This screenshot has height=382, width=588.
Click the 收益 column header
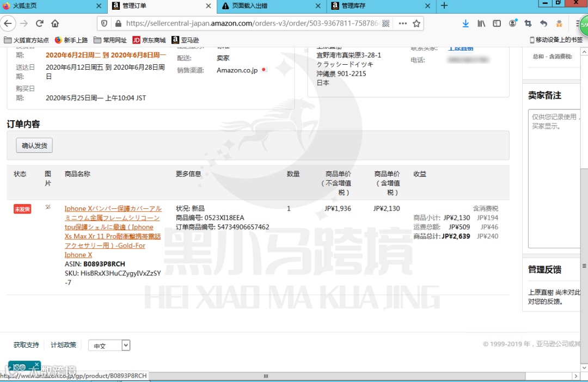point(420,174)
